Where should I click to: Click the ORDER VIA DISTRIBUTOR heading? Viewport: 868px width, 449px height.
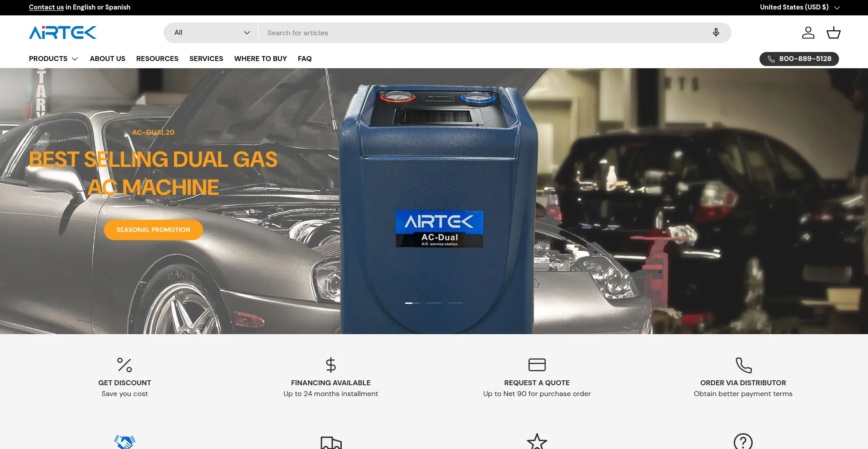coord(743,383)
